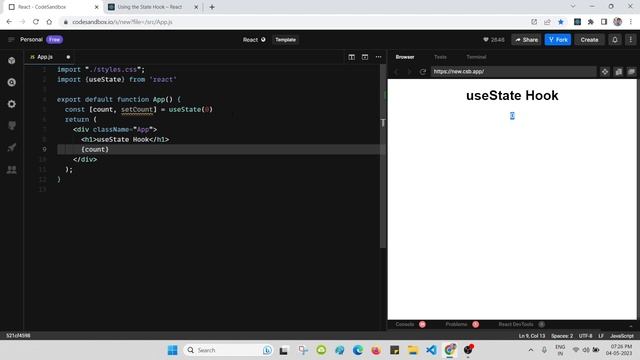Screen dimensions: 640x360
Task: Open the GitHub panel in sidebar
Action: coord(11,126)
